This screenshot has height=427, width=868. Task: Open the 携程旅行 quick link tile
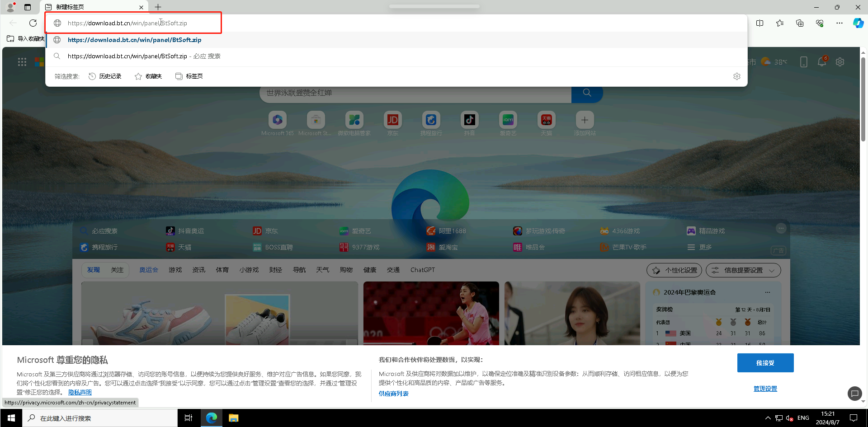point(431,123)
